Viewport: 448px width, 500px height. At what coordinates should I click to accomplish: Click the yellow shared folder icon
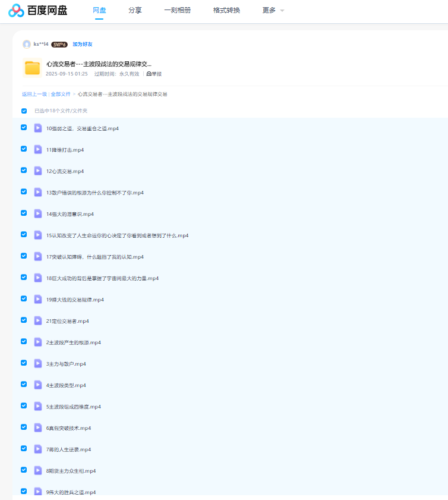click(x=32, y=68)
